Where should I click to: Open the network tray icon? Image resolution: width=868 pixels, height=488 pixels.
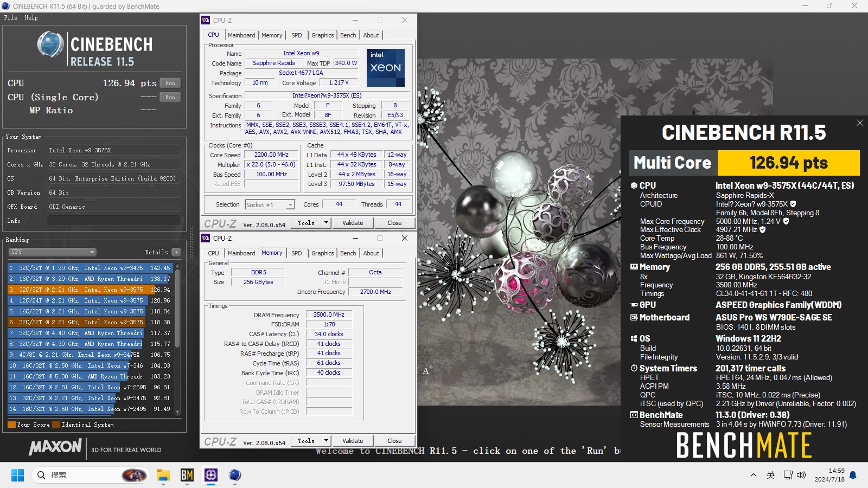788,475
